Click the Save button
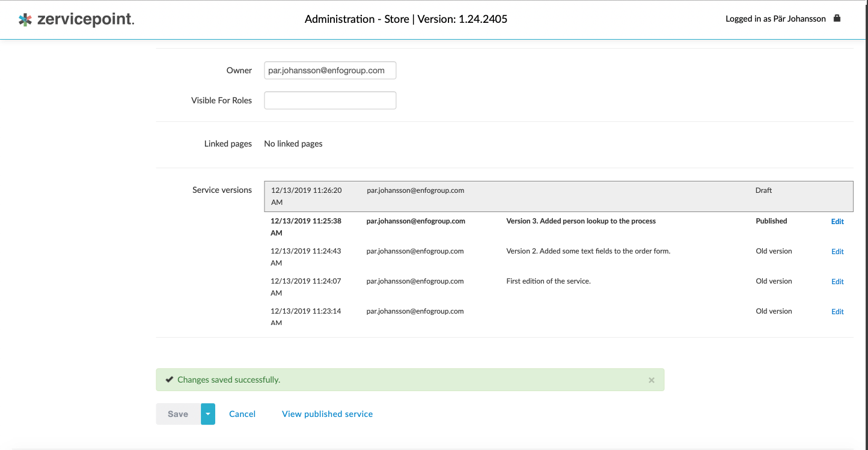The image size is (868, 450). 178,414
